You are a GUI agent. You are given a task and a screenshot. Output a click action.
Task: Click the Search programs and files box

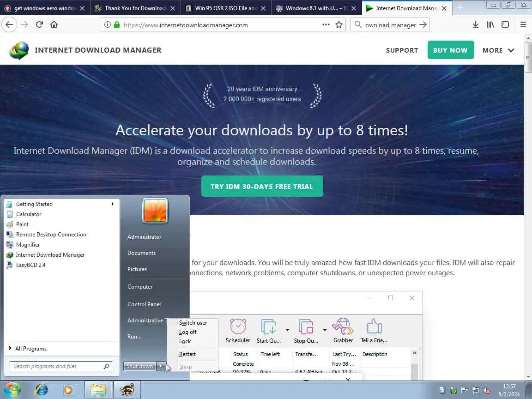60,366
